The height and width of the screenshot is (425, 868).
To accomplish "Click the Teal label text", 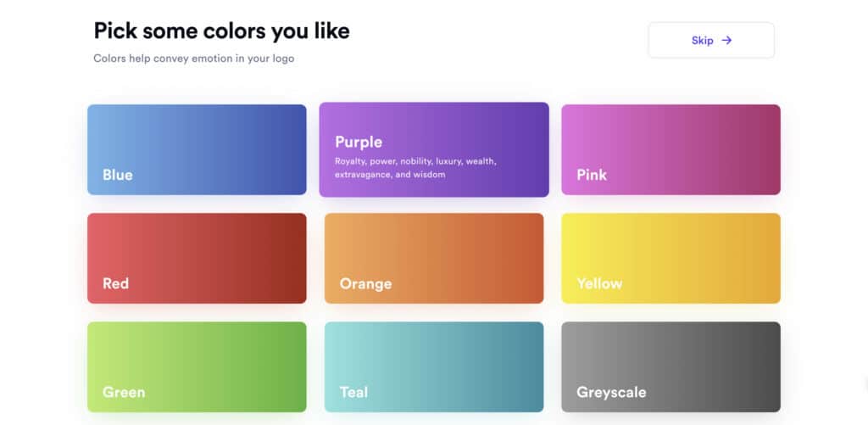I will coord(353,392).
